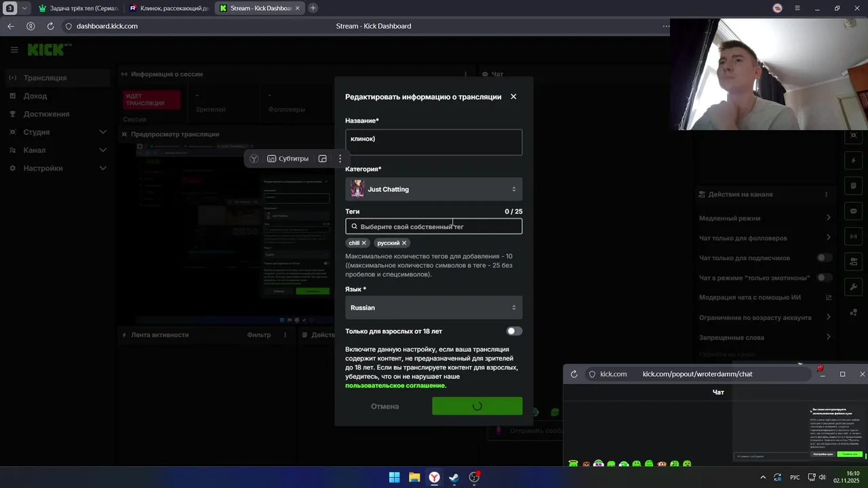Expand the Студия chevron
This screenshot has height=488, width=868.
point(103,132)
